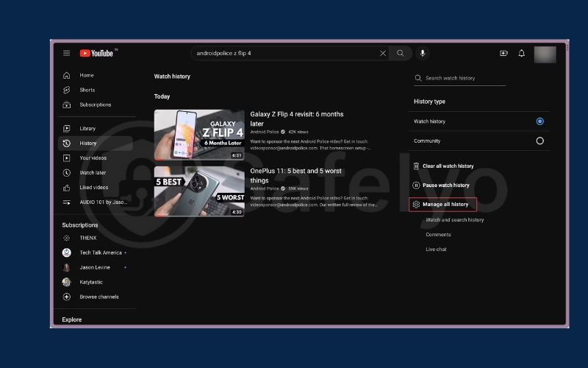
Task: Click the Liked videos thumbs-up icon
Action: [x=66, y=188]
